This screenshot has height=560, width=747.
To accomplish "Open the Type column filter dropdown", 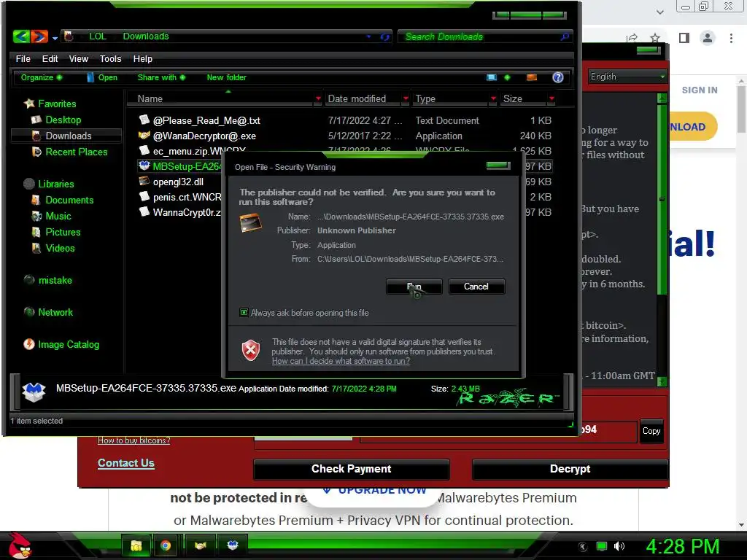I will click(493, 98).
